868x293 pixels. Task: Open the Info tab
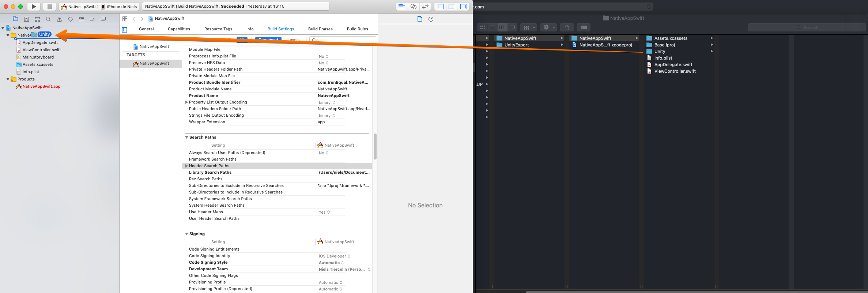coord(250,29)
